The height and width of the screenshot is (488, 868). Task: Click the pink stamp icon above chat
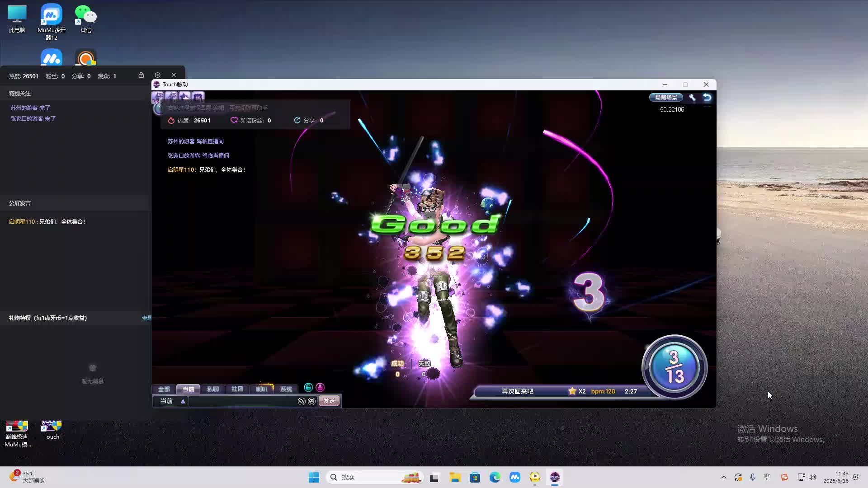pos(320,388)
